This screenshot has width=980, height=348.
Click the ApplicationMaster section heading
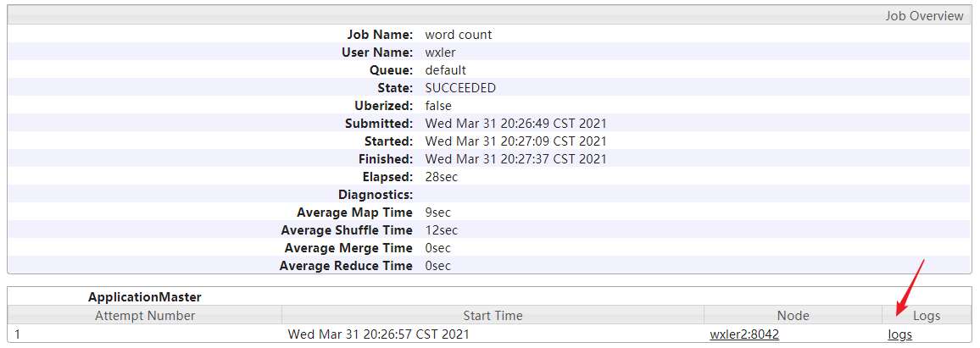[x=144, y=297]
